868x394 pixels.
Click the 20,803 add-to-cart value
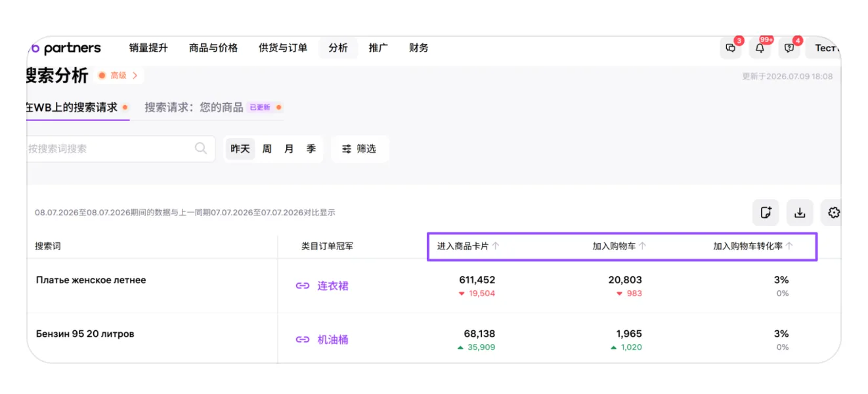click(625, 280)
